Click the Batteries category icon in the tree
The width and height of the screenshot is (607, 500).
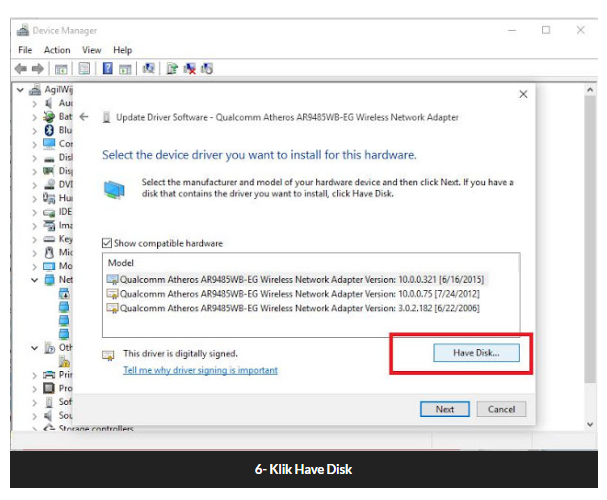click(49, 116)
